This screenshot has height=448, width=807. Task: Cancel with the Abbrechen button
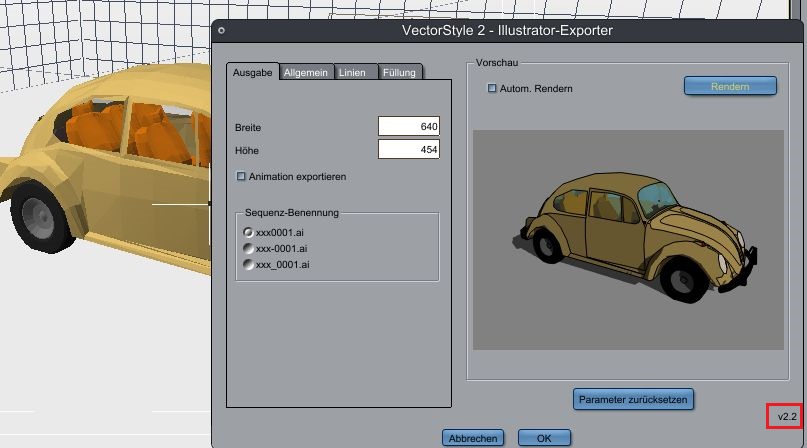[x=473, y=438]
